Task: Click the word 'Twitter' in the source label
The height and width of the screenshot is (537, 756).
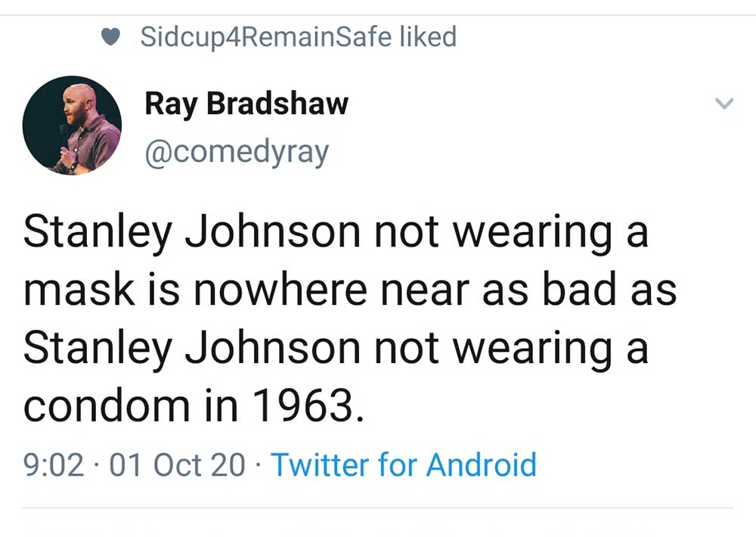Action: [x=320, y=464]
